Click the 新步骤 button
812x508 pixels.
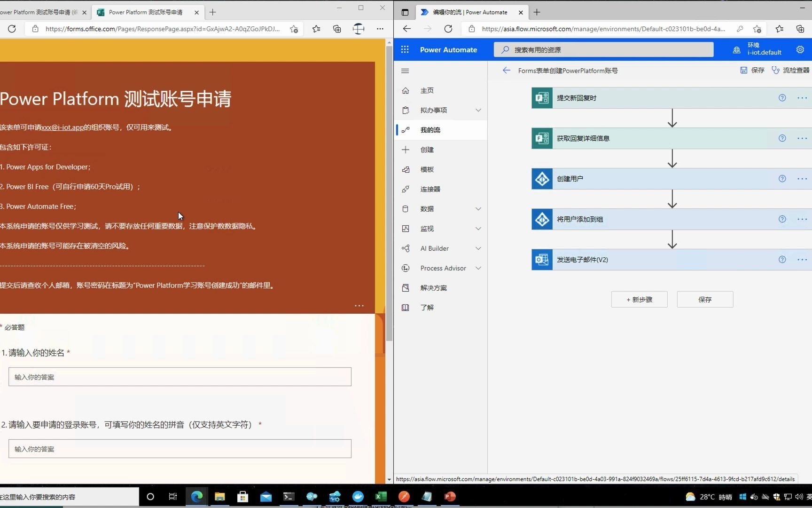pyautogui.click(x=639, y=300)
